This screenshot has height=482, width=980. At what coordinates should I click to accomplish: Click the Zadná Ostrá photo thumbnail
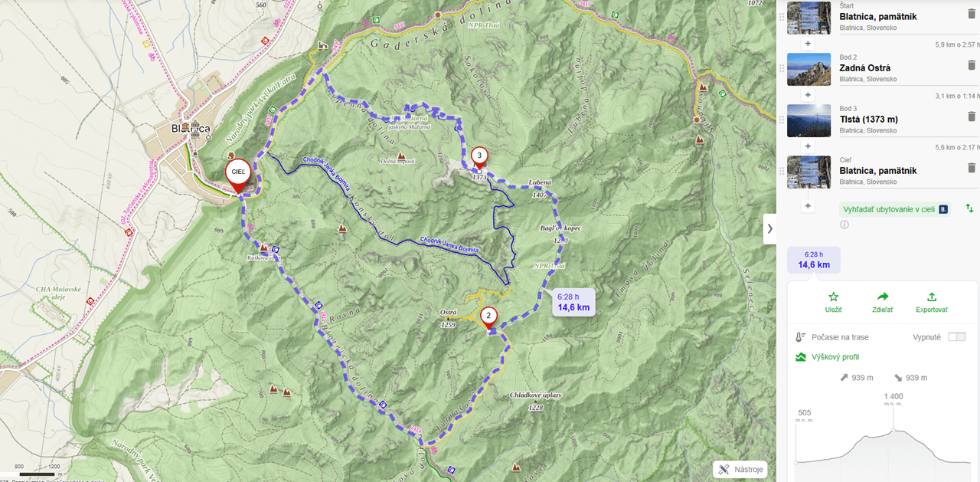(x=808, y=69)
